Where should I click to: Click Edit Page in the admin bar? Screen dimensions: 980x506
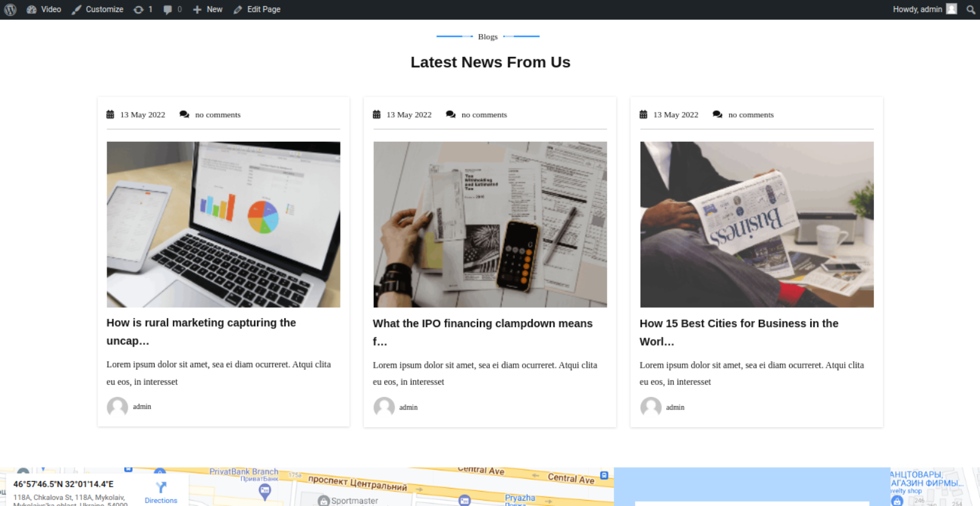[257, 9]
